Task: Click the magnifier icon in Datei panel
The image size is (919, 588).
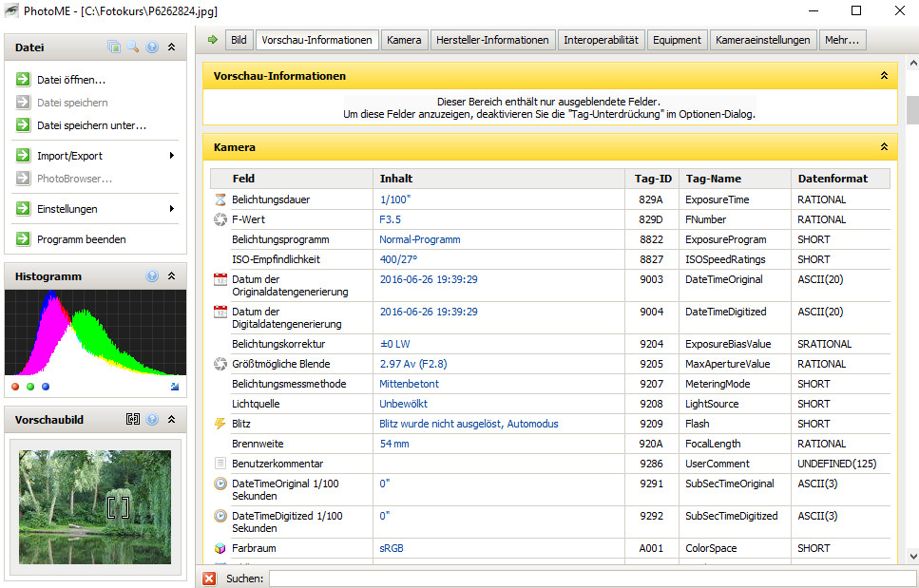Action: 133,47
